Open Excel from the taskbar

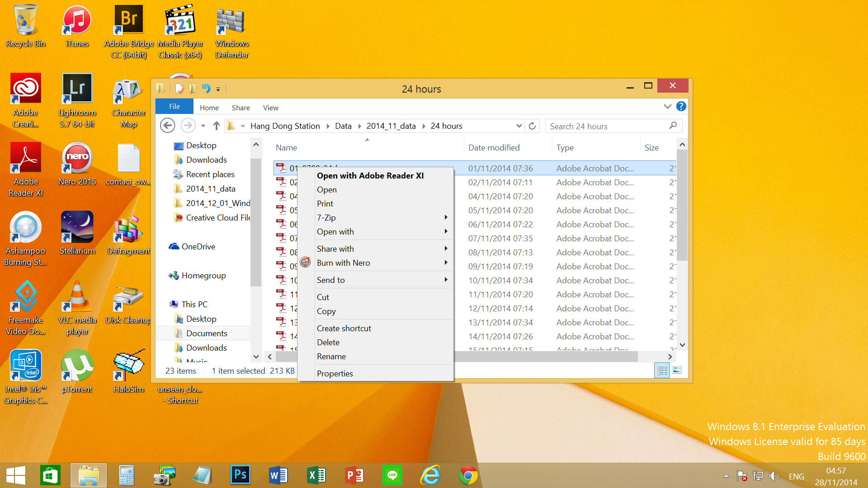pos(316,475)
